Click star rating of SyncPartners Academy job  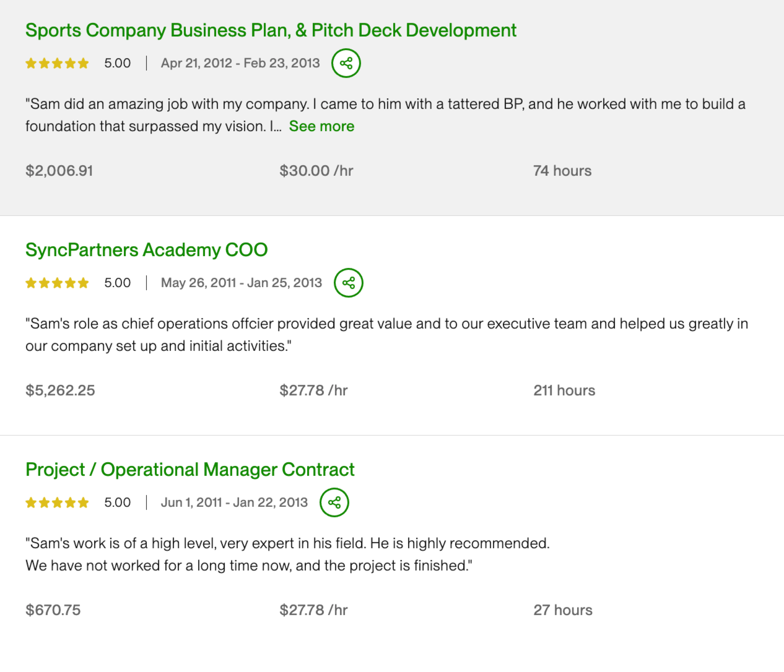point(57,283)
